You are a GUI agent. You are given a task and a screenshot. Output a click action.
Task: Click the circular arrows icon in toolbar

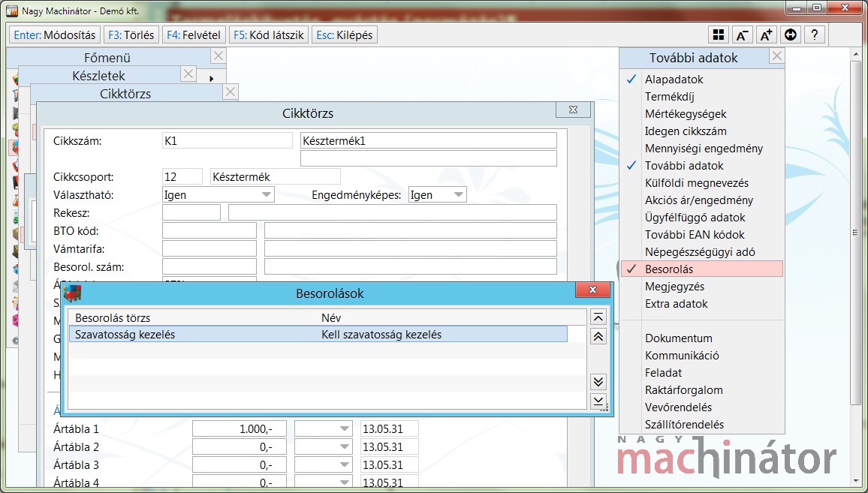coord(790,35)
